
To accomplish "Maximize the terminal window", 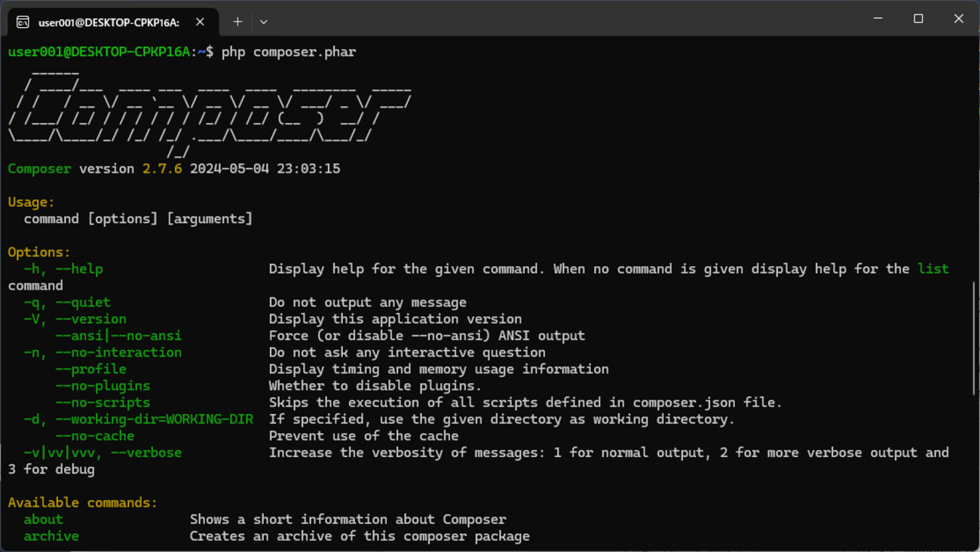I will tap(918, 18).
